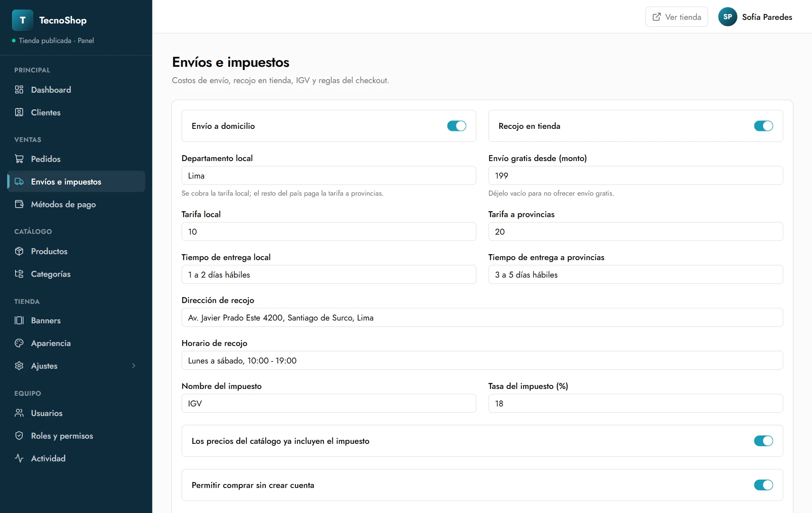Click the Pedidos shopping cart icon
Viewport: 812px width, 513px height.
tap(19, 159)
